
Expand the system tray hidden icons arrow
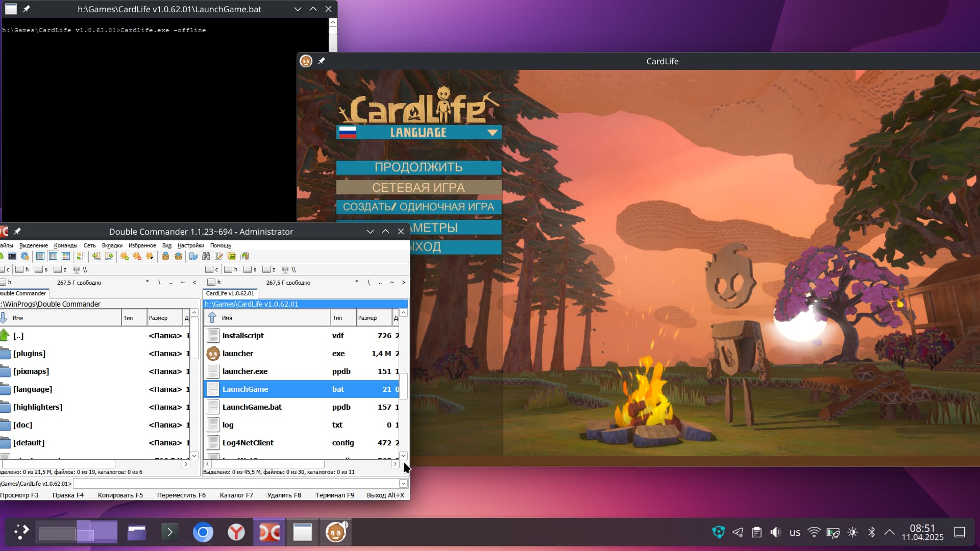[x=889, y=532]
